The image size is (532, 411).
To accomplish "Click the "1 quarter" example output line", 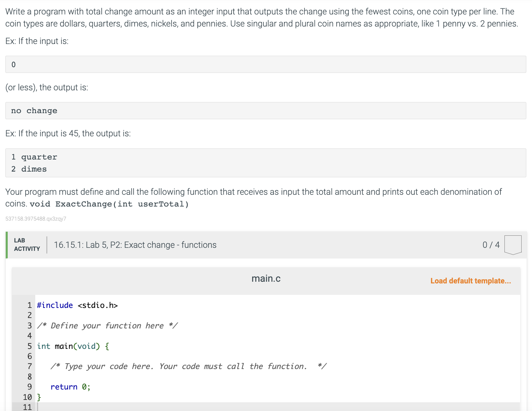I will pos(34,157).
